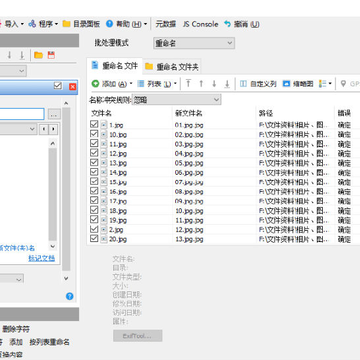The width and height of the screenshot is (360, 360).
Task: Click the inner list vertical scrollbar
Action: click(53, 195)
